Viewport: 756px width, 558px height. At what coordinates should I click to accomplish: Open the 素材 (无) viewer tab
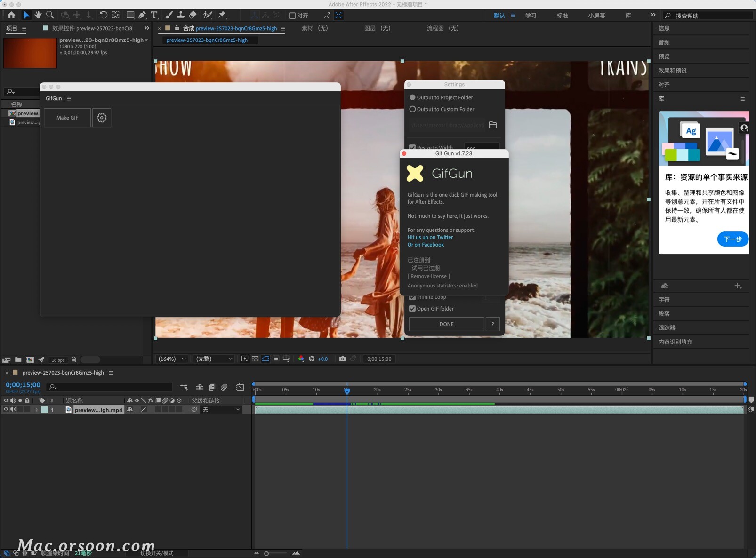tap(314, 28)
